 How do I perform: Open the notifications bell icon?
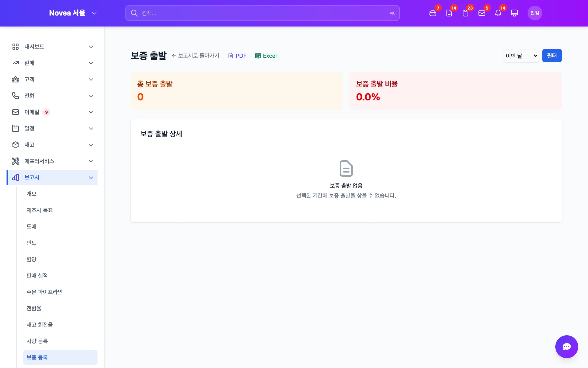click(x=498, y=13)
